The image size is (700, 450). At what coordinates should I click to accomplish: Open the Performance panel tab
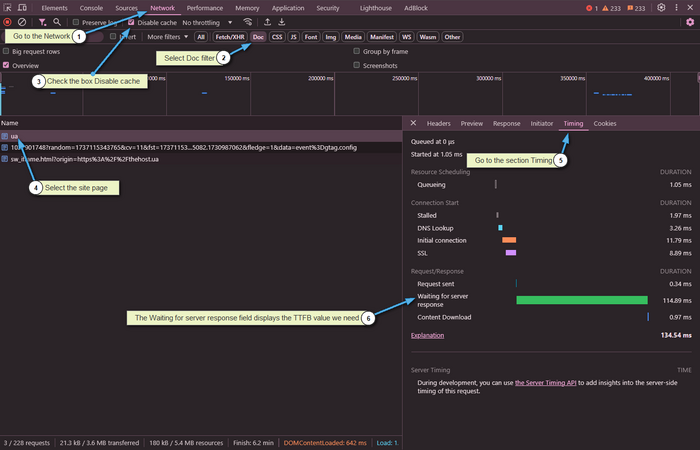tap(205, 8)
